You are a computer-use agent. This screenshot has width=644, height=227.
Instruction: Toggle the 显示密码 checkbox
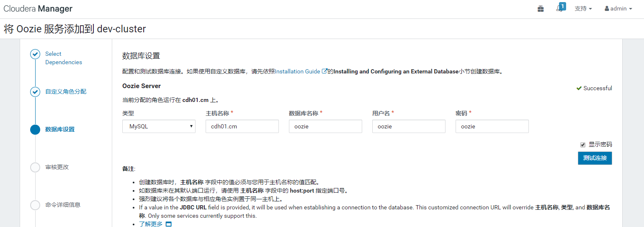583,145
